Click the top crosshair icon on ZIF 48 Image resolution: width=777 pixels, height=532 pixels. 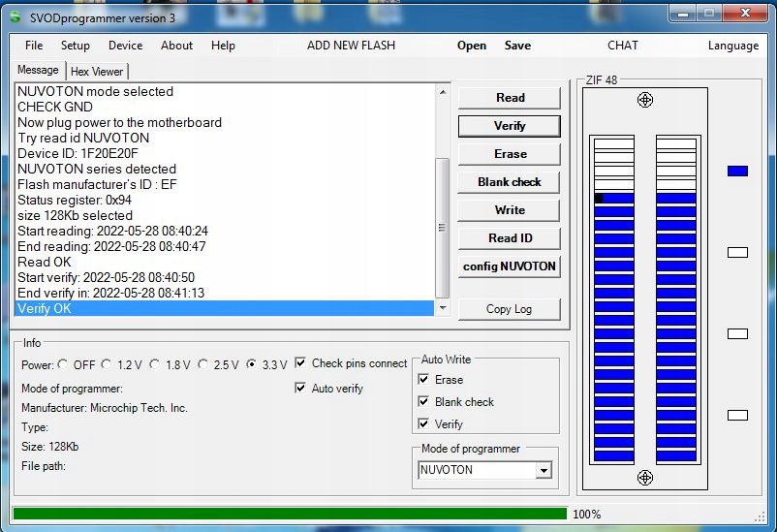[x=645, y=100]
